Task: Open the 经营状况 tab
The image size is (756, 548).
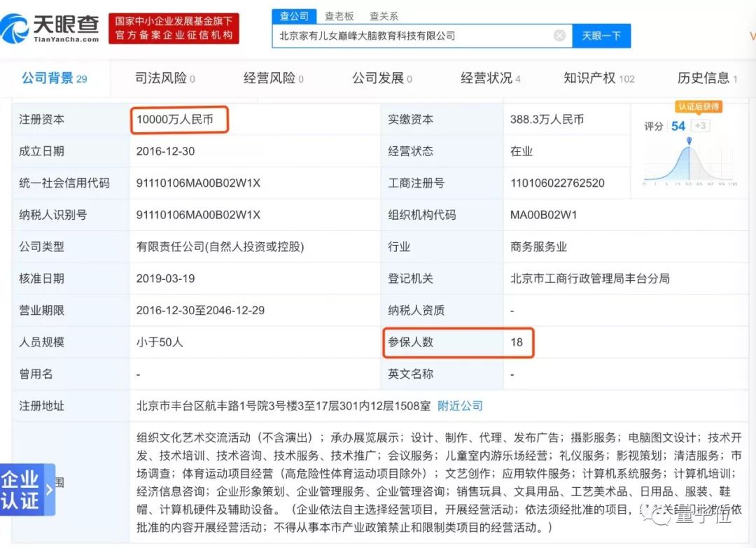Action: coord(490,78)
